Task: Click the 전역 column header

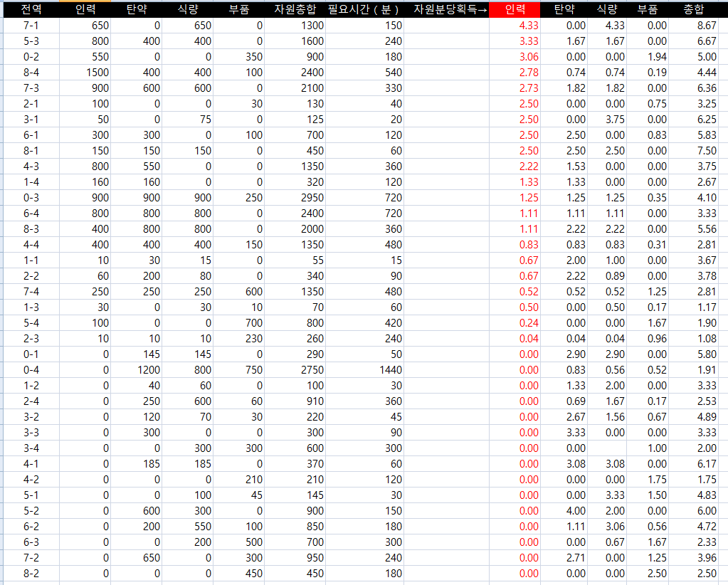Action: 31,9
